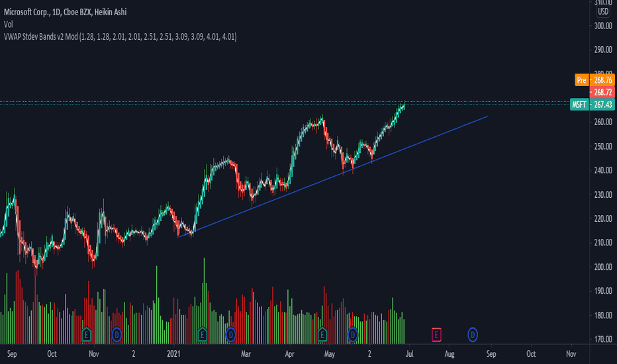Click the dividend D marker after May
This screenshot has width=617, height=364.
pos(353,335)
